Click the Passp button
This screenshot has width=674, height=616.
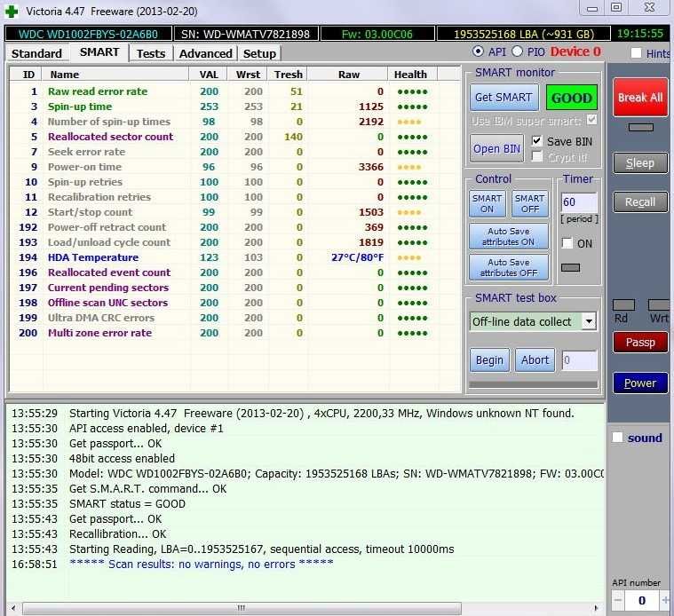tap(640, 343)
